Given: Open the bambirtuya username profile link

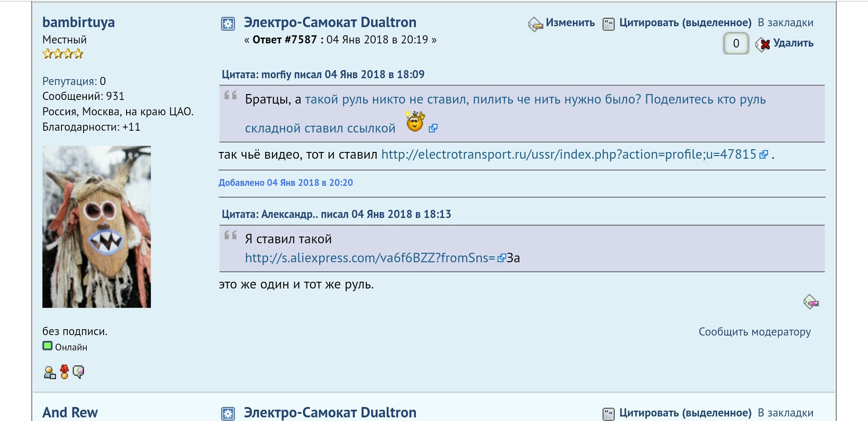Looking at the screenshot, I should coord(79,22).
